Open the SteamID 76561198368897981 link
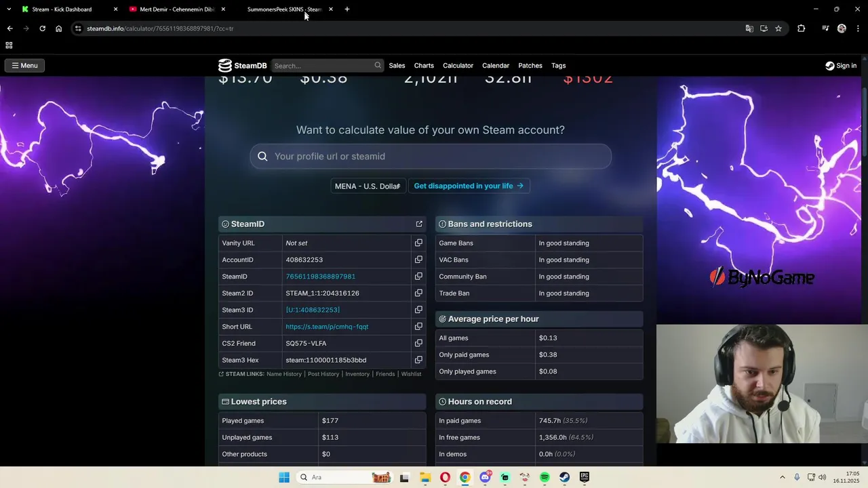868x488 pixels. point(320,277)
